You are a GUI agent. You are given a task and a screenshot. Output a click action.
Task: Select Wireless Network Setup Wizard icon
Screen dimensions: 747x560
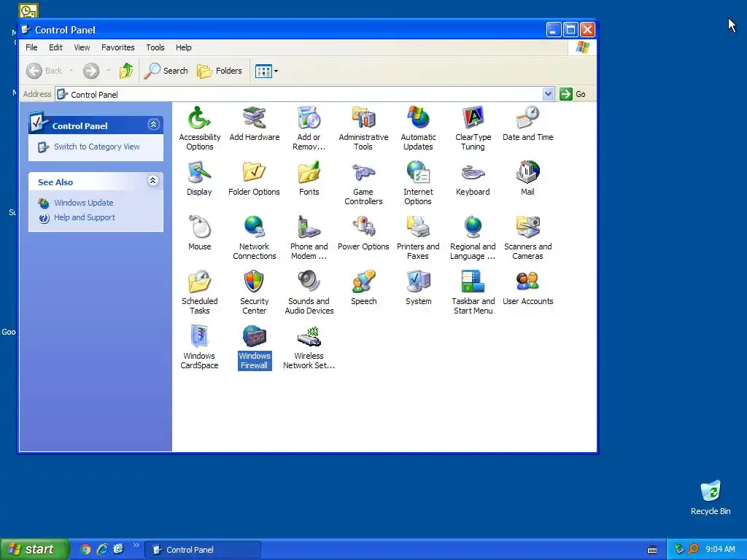pos(309,337)
